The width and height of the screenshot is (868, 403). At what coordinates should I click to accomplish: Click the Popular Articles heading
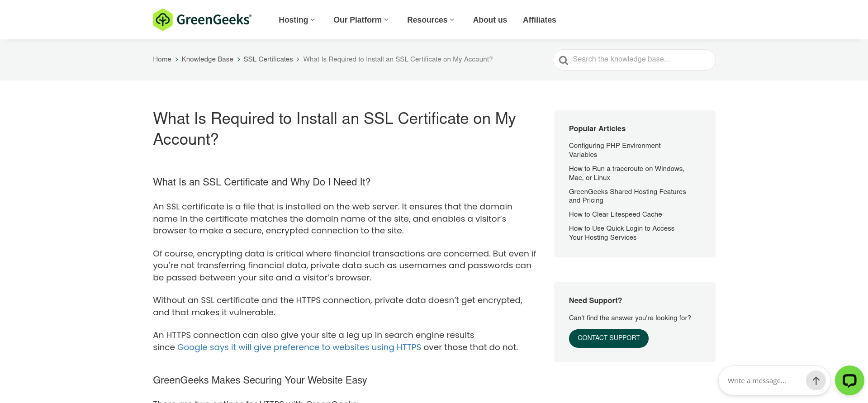(597, 128)
